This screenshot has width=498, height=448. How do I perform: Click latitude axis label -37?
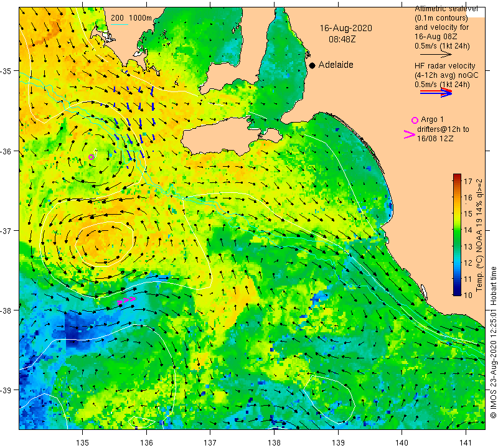(x=6, y=231)
